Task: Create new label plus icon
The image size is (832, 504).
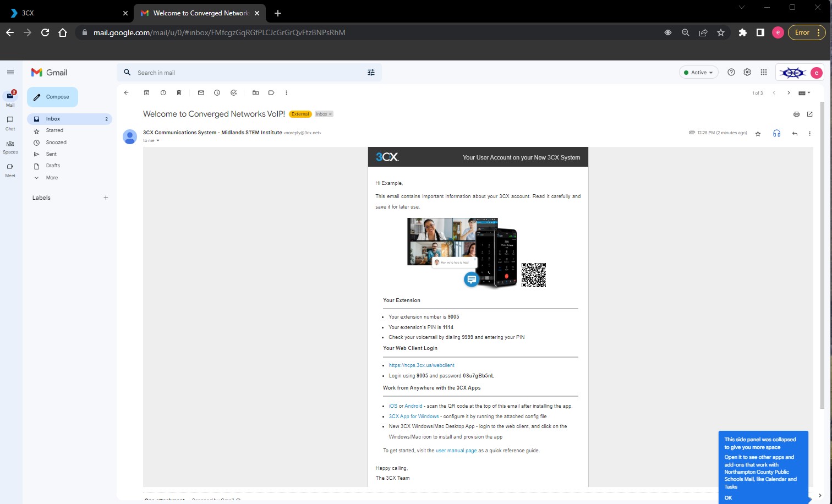Action: 106,198
